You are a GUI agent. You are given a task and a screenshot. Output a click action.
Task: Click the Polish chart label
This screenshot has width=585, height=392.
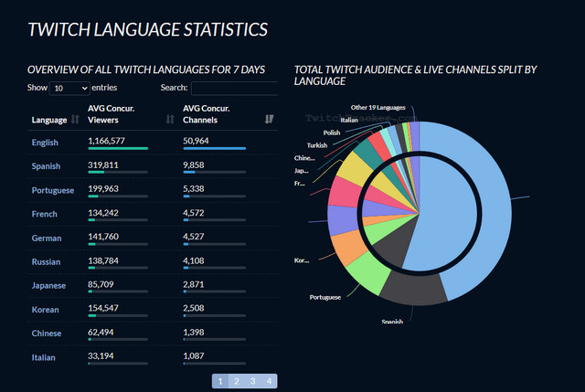tap(332, 132)
